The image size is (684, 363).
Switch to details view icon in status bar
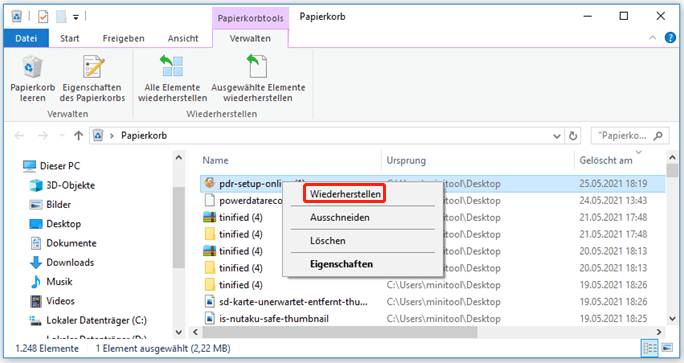coord(650,348)
